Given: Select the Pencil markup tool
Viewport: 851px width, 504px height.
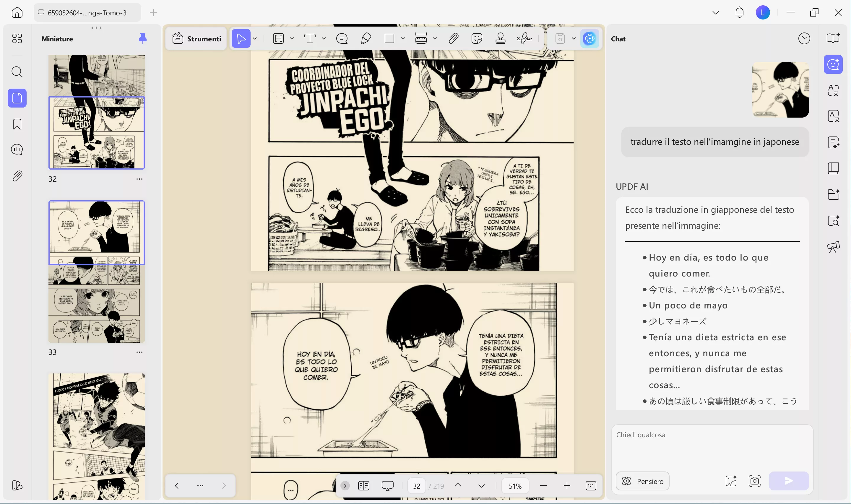Looking at the screenshot, I should (x=366, y=38).
